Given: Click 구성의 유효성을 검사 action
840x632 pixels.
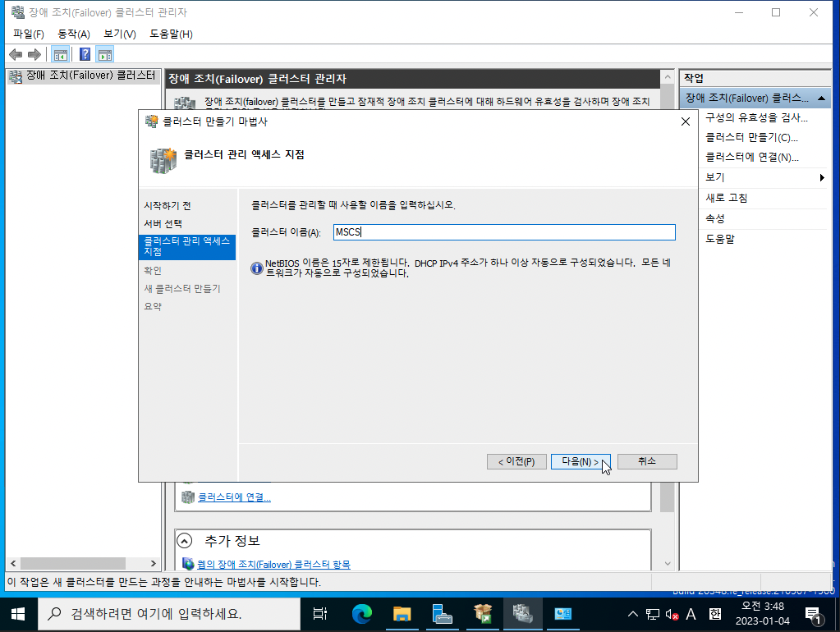Looking at the screenshot, I should (x=756, y=117).
